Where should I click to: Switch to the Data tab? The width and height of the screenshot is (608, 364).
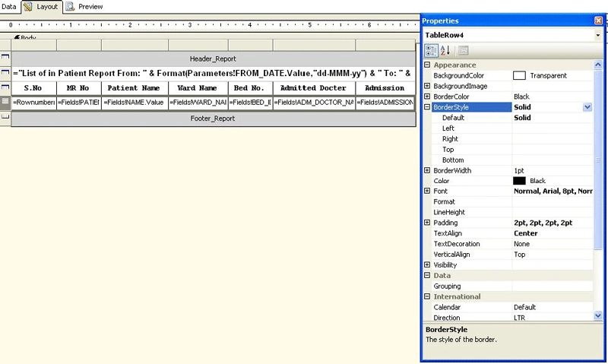8,7
